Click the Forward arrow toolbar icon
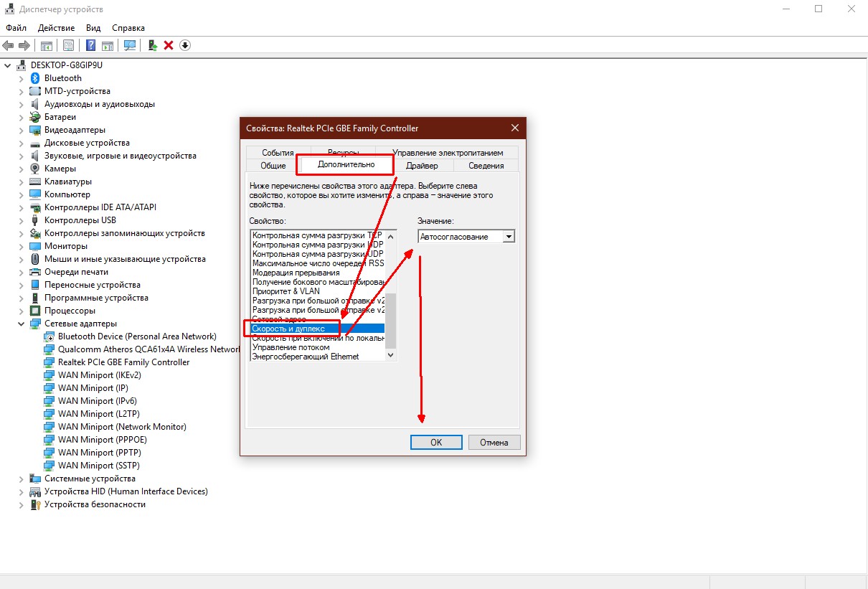868x589 pixels. tap(24, 45)
